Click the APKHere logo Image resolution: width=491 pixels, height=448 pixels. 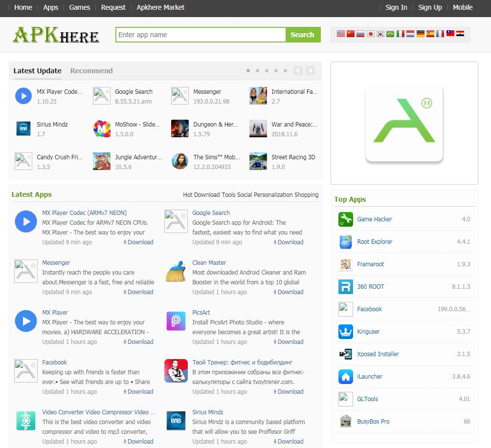[x=56, y=34]
